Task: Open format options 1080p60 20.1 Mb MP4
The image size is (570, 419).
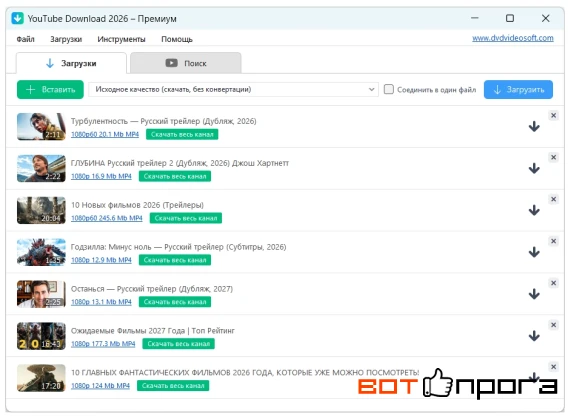Action: [x=105, y=134]
